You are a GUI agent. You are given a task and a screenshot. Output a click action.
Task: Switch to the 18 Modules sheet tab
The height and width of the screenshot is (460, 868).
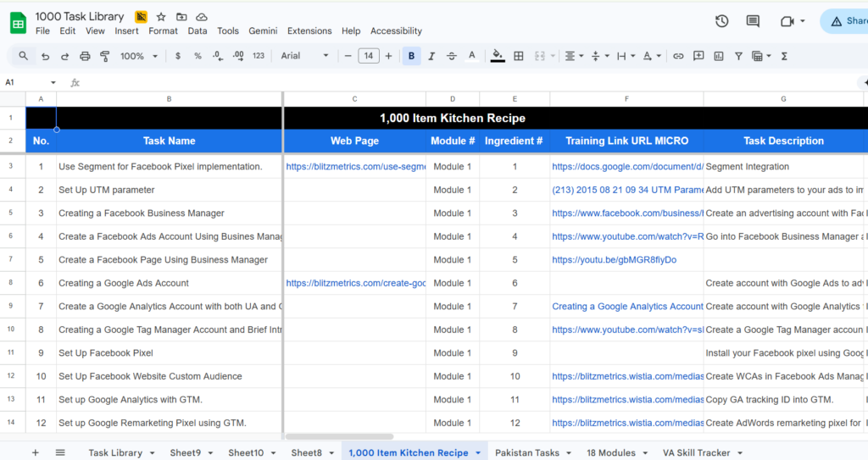tap(610, 452)
